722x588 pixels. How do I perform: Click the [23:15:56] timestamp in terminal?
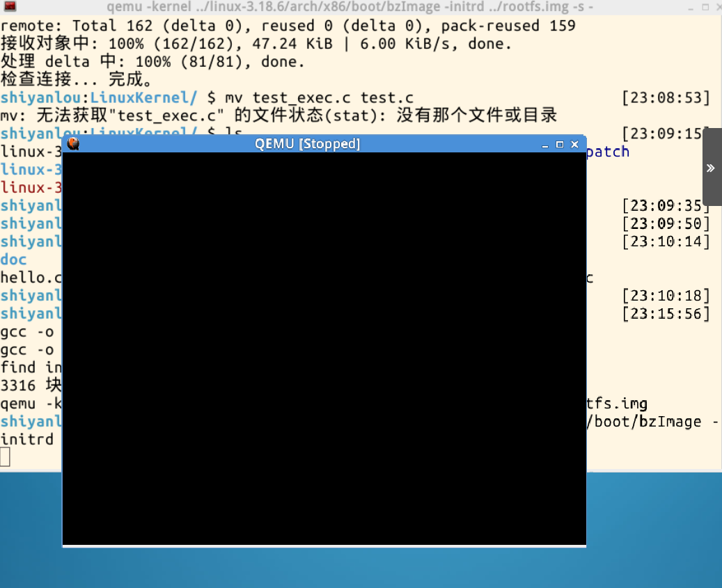coord(666,314)
